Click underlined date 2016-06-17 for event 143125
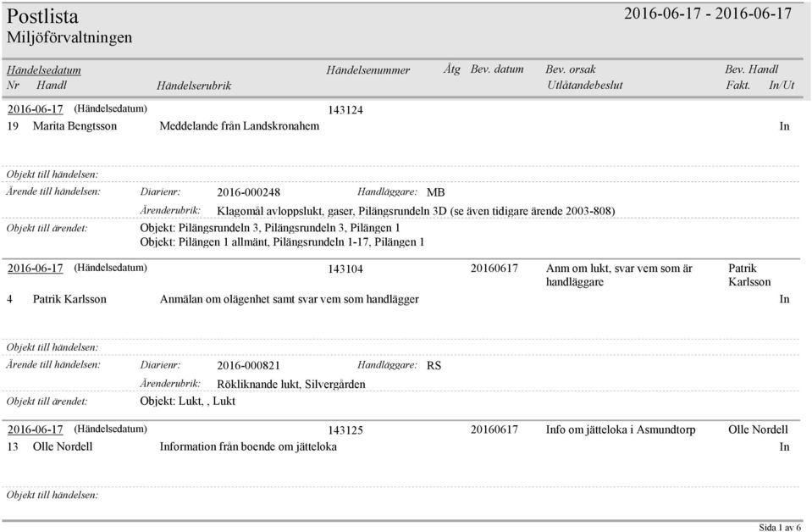This screenshot has width=812, height=532. (36, 429)
